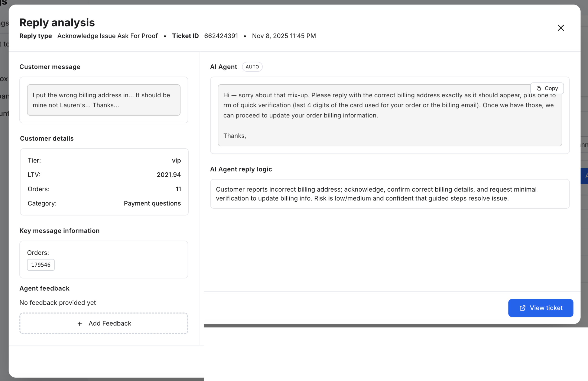Open the ticket via View ticket
588x381 pixels.
540,308
